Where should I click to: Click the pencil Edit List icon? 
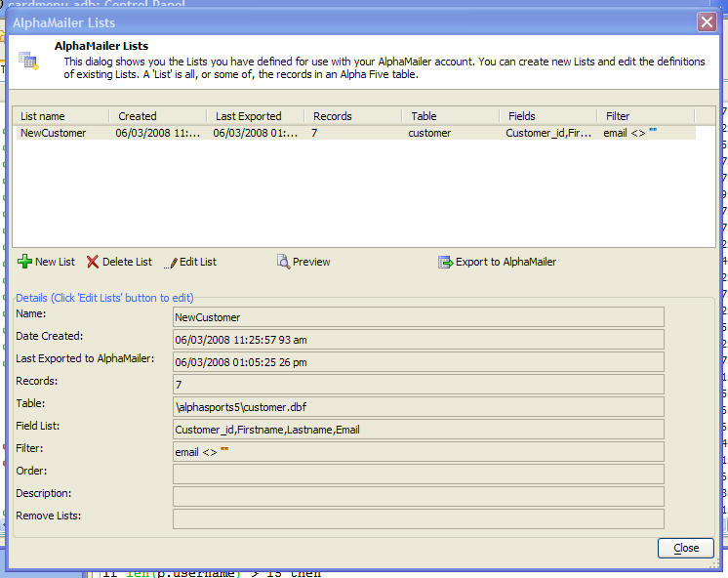tap(171, 263)
